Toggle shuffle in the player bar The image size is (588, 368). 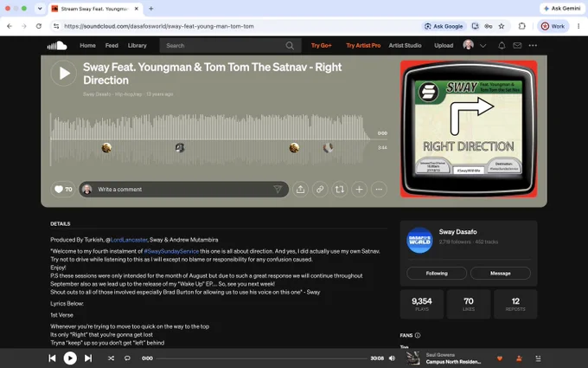(x=111, y=358)
